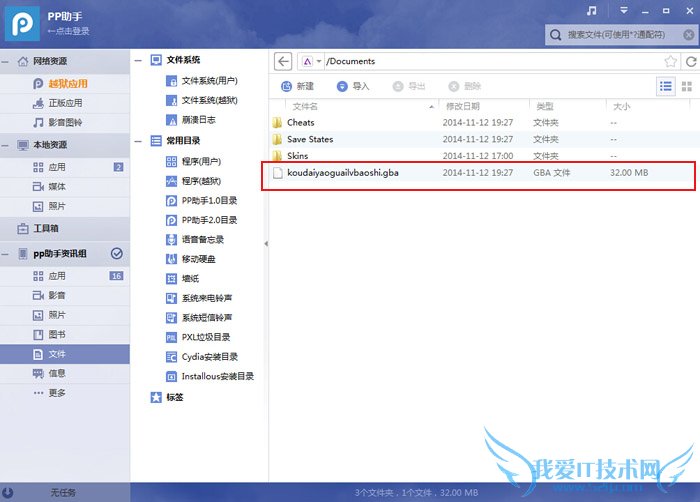Image resolution: width=700 pixels, height=502 pixels.
Task: Open the title bar dropdown menu icon
Action: tap(624, 11)
